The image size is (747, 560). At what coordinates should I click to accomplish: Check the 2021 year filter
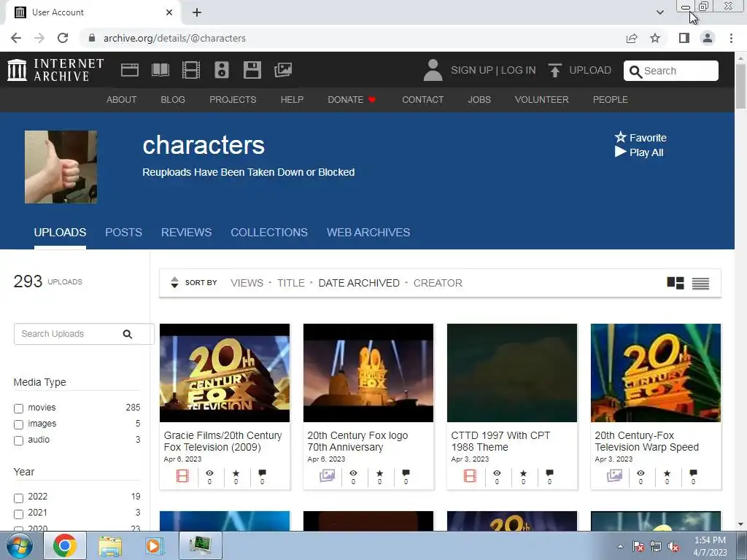[18, 514]
